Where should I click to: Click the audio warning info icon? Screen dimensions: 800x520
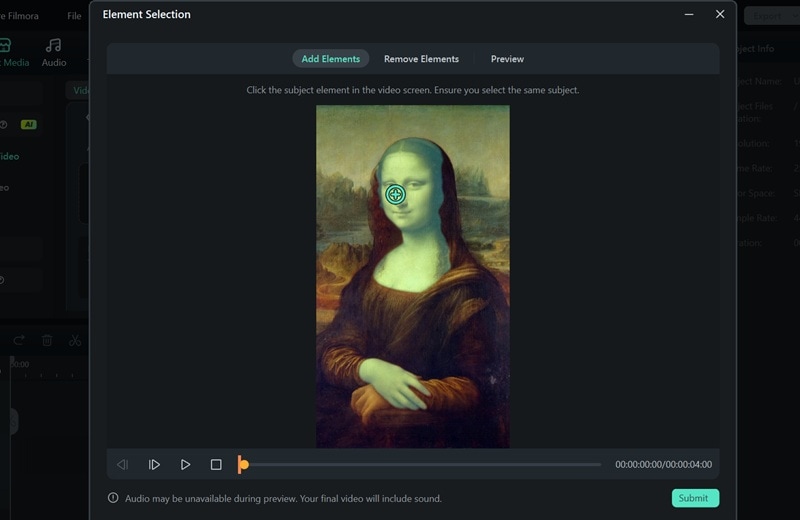113,498
